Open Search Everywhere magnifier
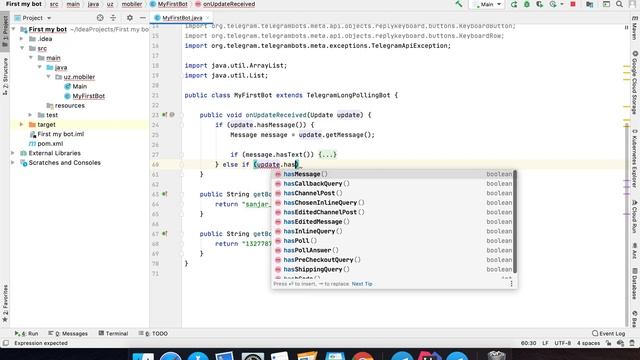Viewport: 640px width, 360px height. click(619, 4)
